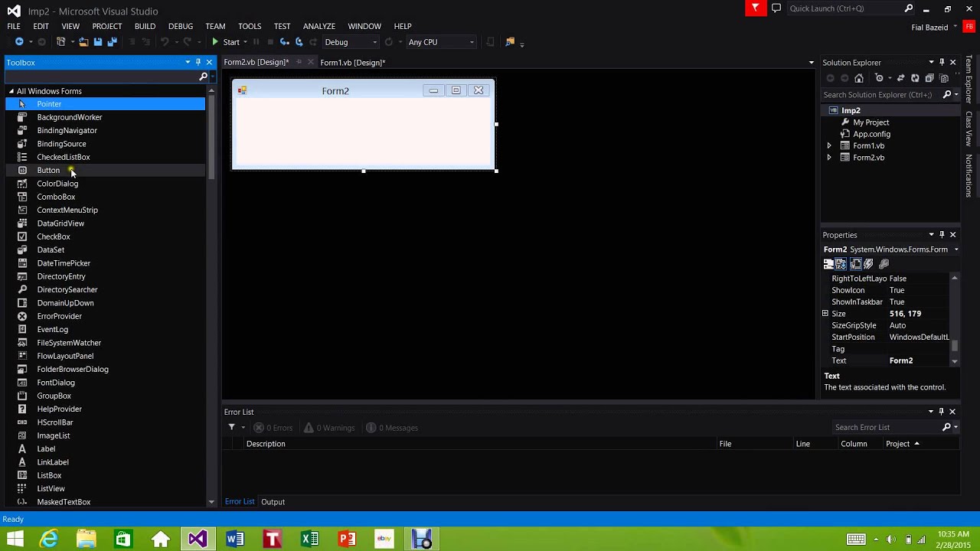Expand Form2.vb node in Solution Explorer

pyautogui.click(x=828, y=158)
